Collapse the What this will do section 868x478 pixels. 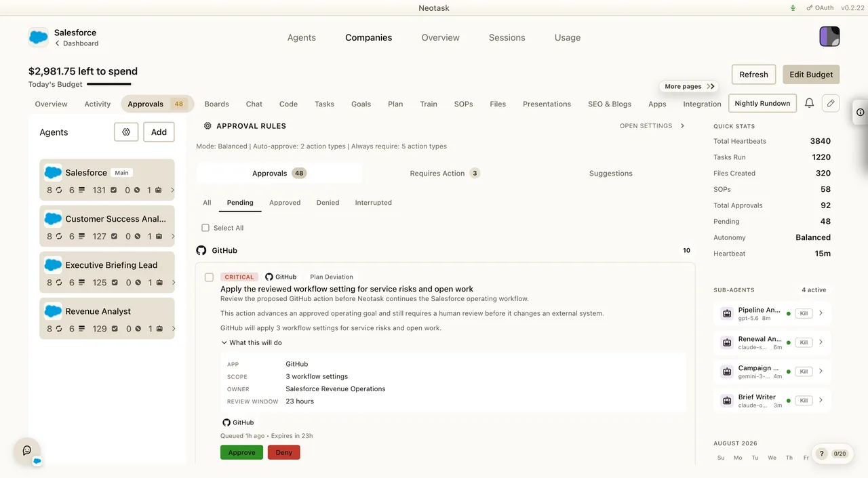(x=252, y=342)
